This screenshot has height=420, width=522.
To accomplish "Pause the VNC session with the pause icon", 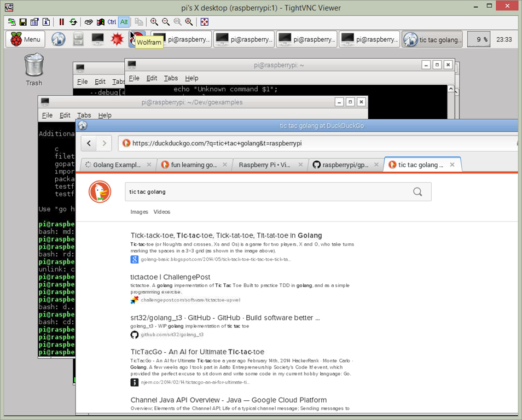I will point(61,22).
